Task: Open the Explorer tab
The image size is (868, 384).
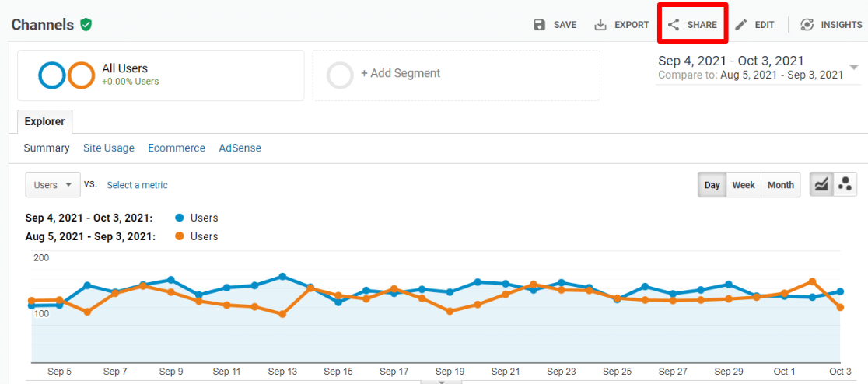Action: [44, 122]
